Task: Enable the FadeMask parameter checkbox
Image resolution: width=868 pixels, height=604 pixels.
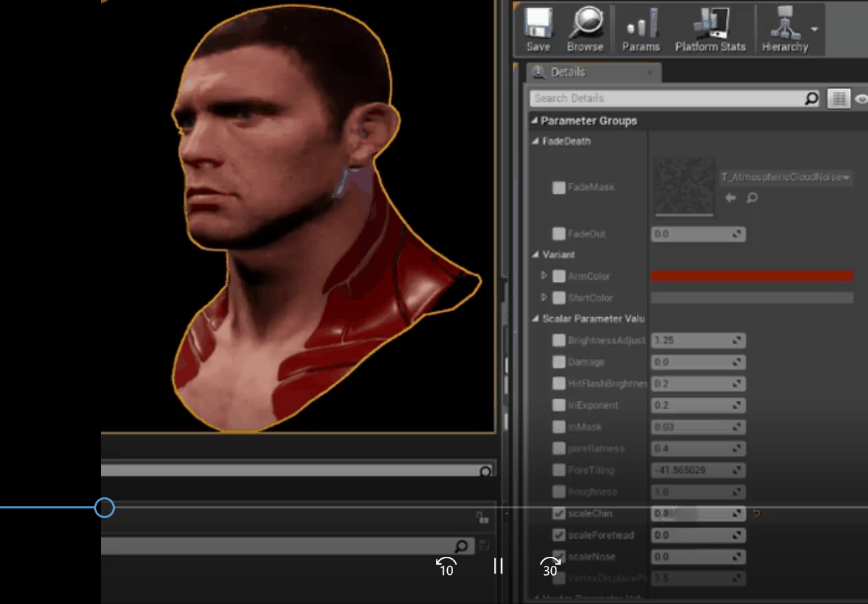Action: (559, 187)
